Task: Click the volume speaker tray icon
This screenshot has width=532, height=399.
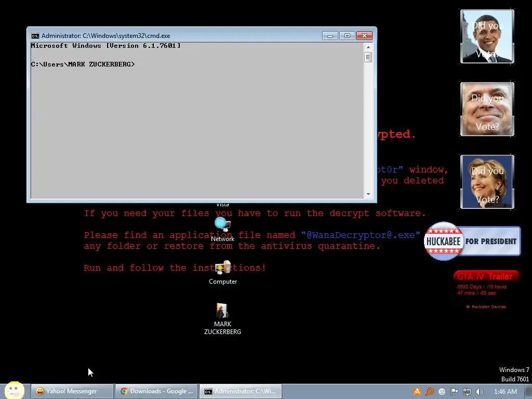Action: 479,392
